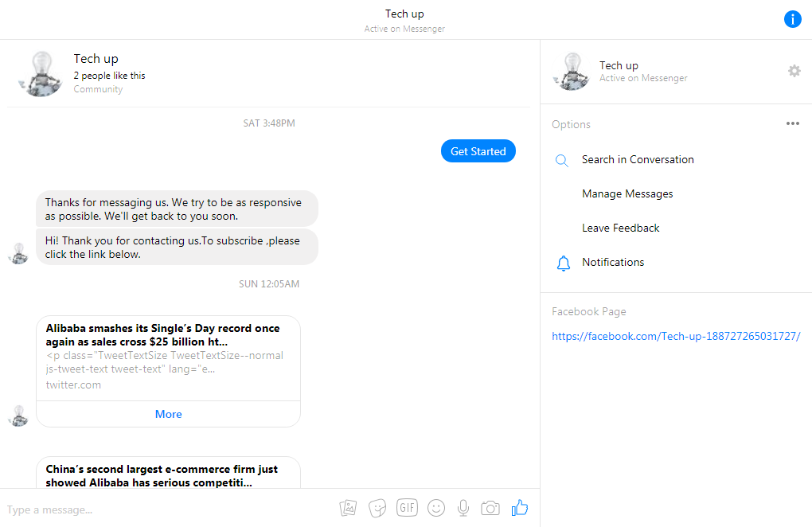The image size is (812, 527).
Task: Open Alibaba smashes Single's Day record card title
Action: (x=162, y=335)
